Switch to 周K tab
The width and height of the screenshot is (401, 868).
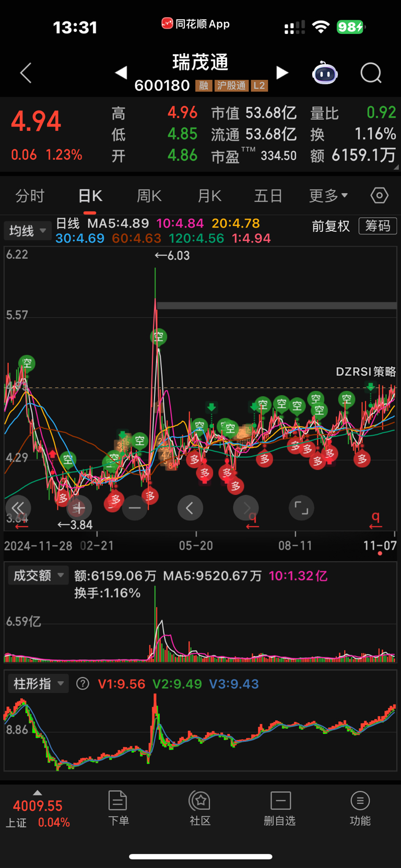click(x=149, y=196)
